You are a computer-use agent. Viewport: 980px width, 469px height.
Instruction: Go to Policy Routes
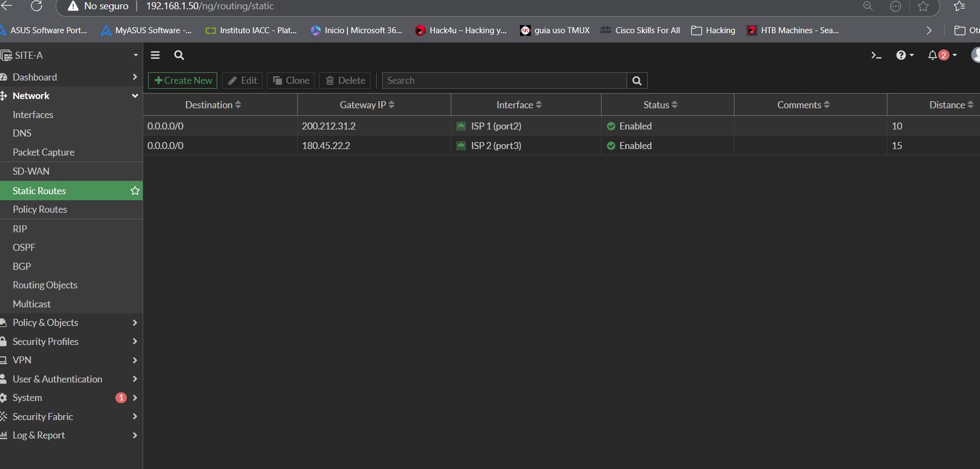click(40, 209)
